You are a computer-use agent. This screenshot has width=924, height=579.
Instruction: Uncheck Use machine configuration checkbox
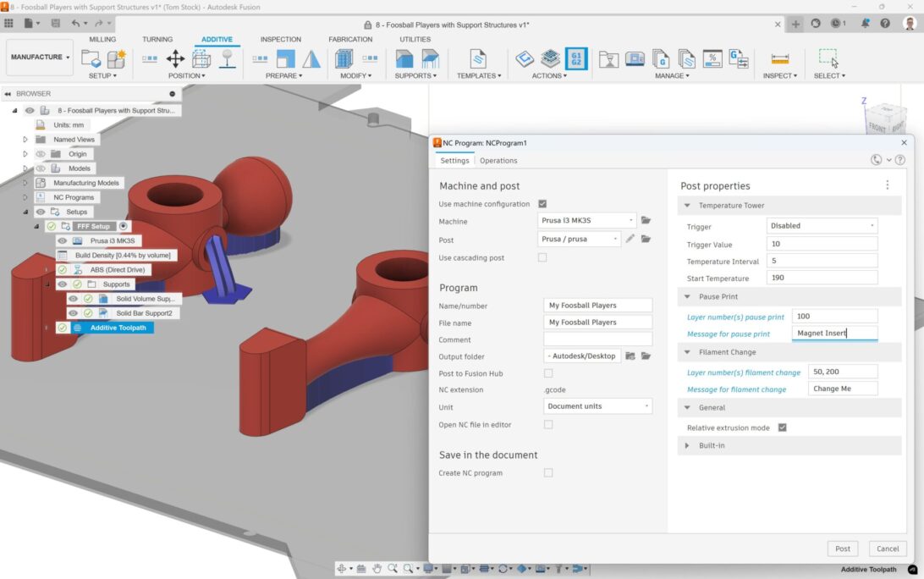coord(542,204)
